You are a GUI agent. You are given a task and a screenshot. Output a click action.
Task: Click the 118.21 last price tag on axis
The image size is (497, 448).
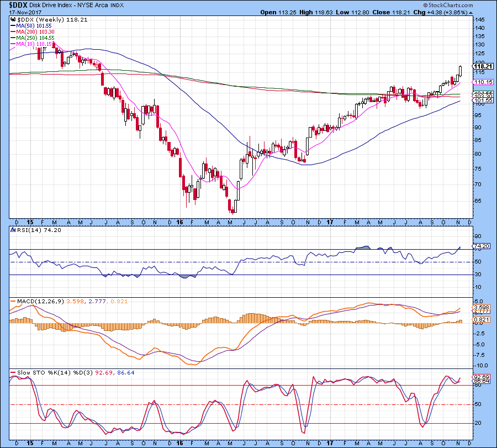pyautogui.click(x=483, y=66)
